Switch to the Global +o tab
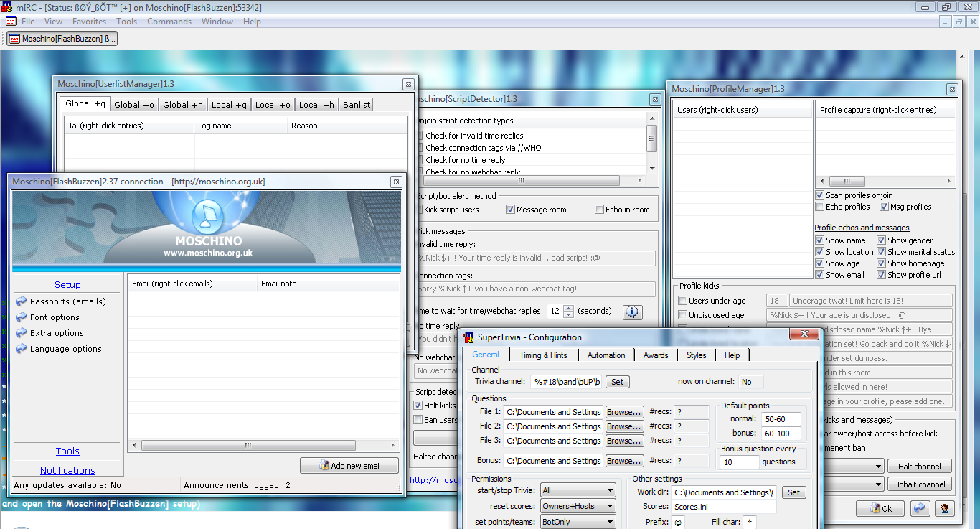Screen dimensions: 980x529 (134, 105)
